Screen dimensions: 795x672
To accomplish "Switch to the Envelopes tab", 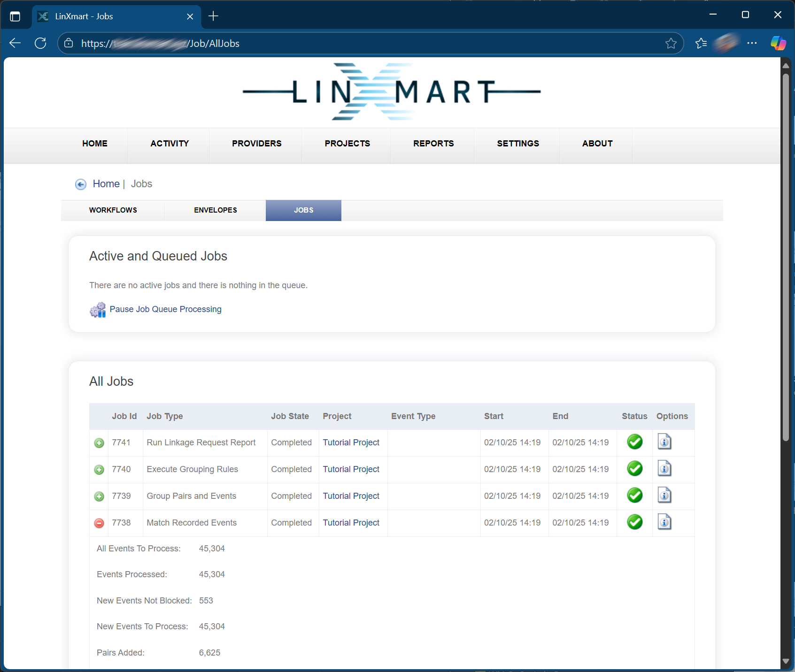I will pyautogui.click(x=215, y=210).
